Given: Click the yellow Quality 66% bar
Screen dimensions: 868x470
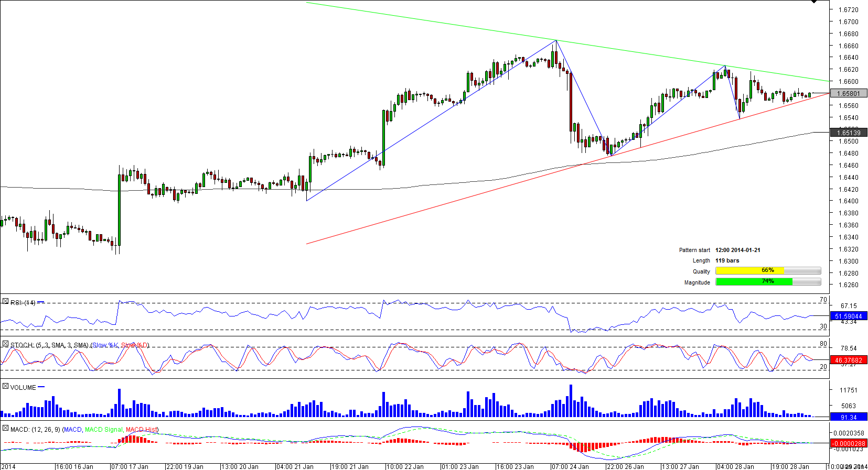Looking at the screenshot, I should (749, 271).
